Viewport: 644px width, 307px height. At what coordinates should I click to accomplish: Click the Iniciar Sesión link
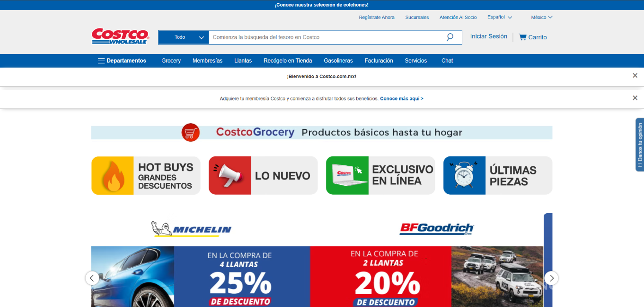[488, 36]
